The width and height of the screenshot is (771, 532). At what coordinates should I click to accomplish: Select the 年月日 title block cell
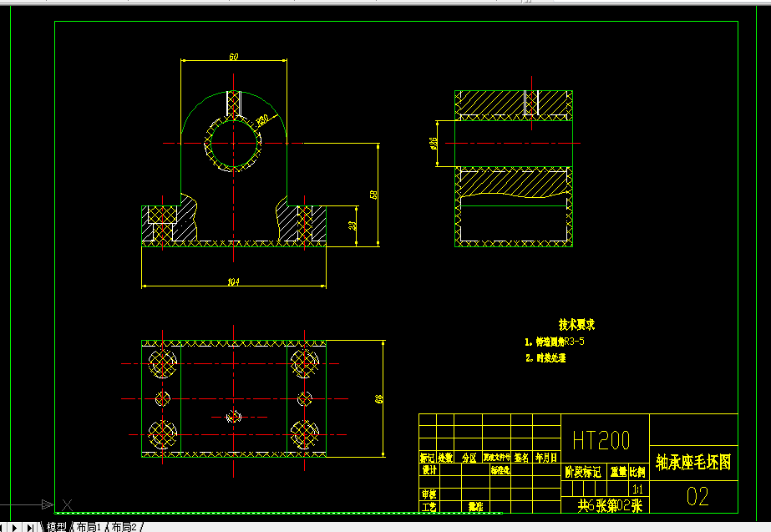[547, 458]
